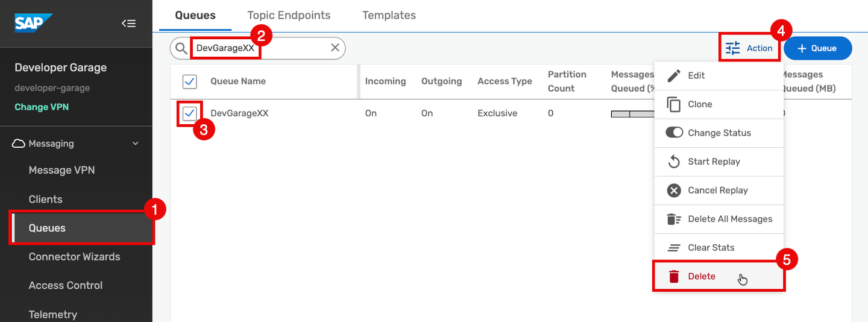868x322 pixels.
Task: Clear the search field with the X
Action: [335, 48]
